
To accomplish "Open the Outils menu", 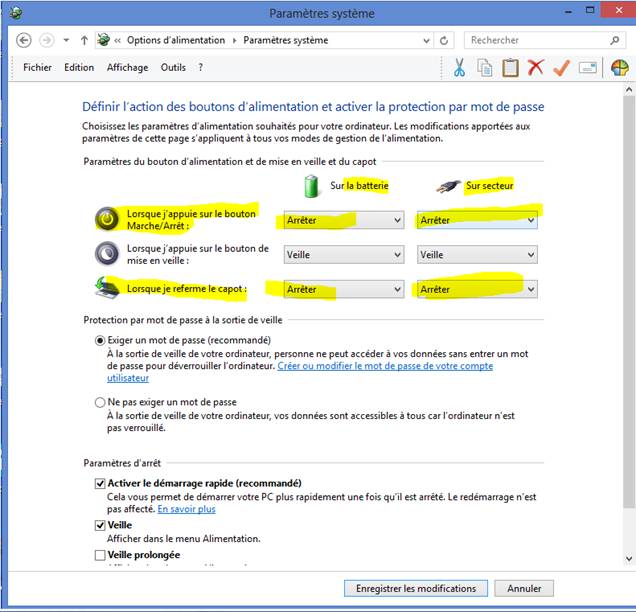I will click(x=173, y=67).
